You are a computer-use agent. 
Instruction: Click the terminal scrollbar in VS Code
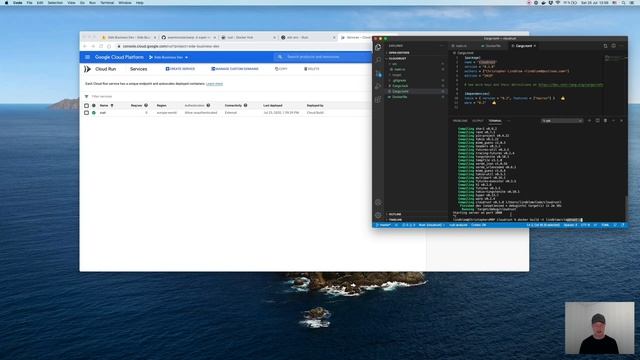[x=626, y=208]
